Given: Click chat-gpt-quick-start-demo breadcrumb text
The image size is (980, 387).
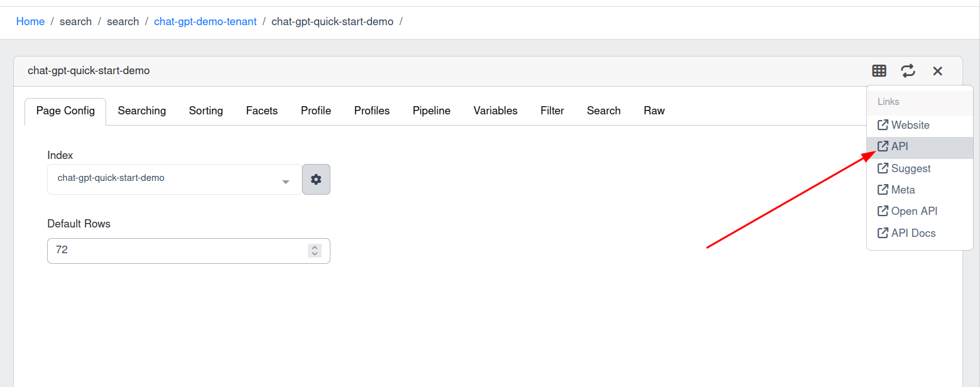Looking at the screenshot, I should point(332,21).
